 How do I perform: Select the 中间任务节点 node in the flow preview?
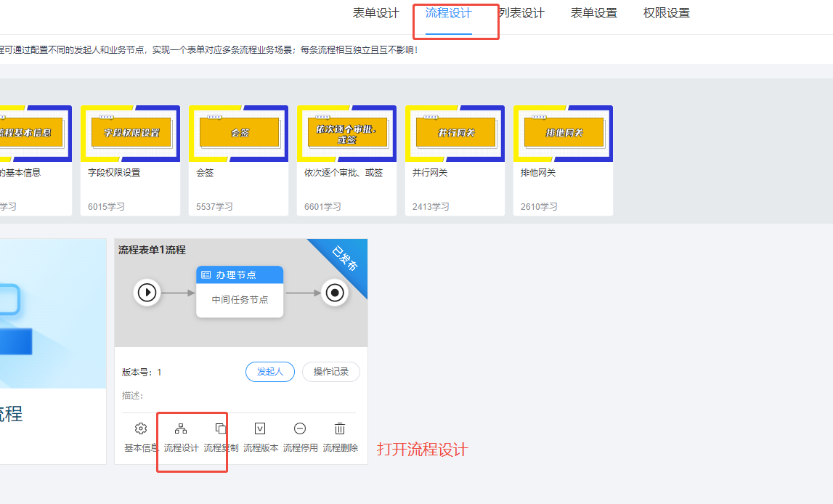tap(240, 298)
